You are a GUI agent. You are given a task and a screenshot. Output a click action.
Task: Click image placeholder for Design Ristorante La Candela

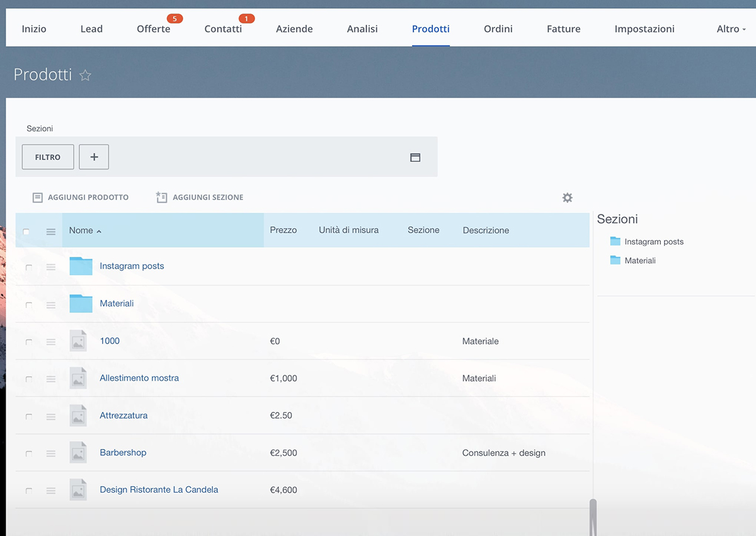[78, 490]
